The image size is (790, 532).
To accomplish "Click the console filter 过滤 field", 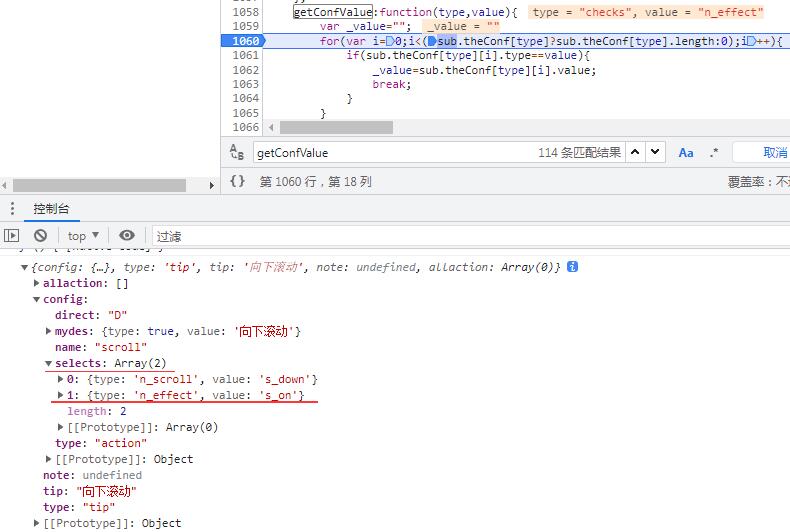I will 469,236.
